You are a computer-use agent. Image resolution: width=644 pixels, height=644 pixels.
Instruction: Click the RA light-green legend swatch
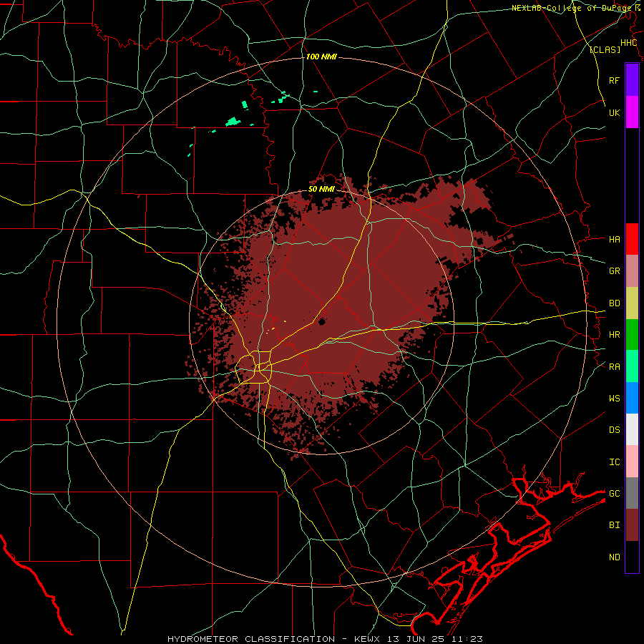tap(632, 366)
